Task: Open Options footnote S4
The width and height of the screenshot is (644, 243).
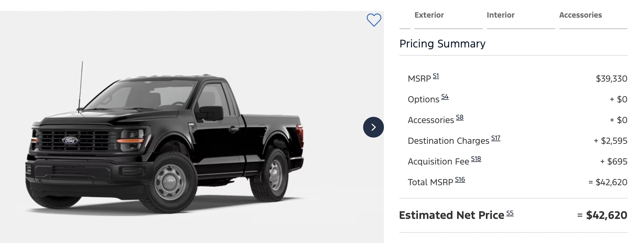Action: [x=445, y=97]
